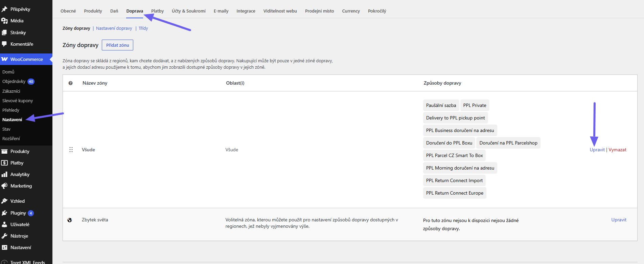Open the Třídy shipping classes link
Screen dimensions: 644x264
coord(143,28)
